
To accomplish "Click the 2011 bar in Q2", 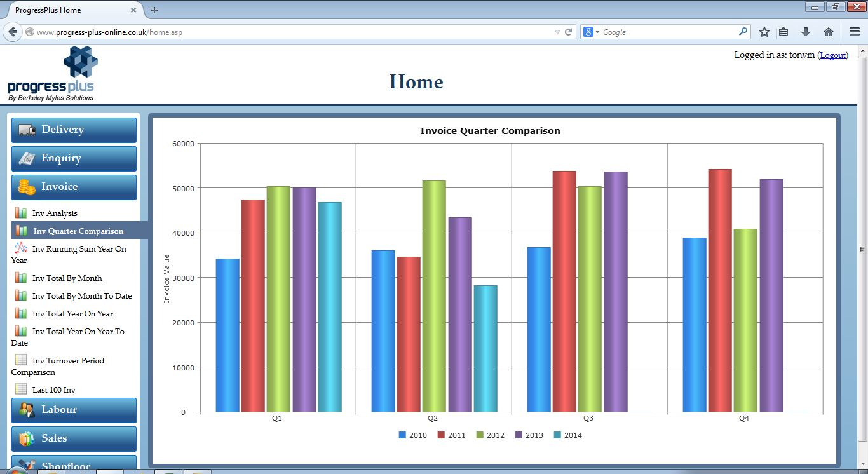I will click(409, 334).
